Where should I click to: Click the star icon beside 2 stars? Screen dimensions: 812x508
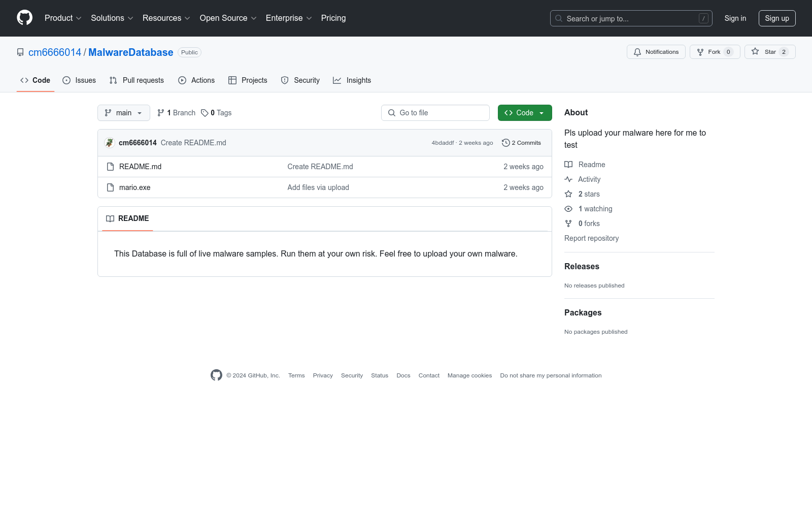[568, 194]
